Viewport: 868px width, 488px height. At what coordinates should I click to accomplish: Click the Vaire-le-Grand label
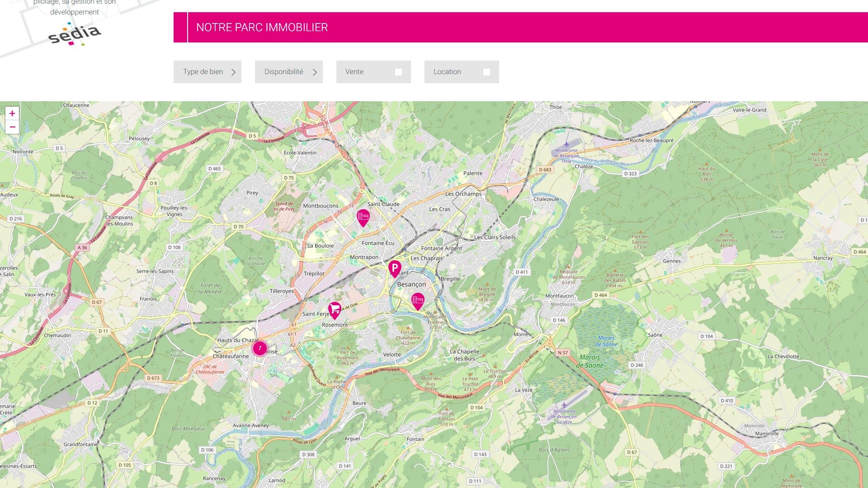(750, 110)
